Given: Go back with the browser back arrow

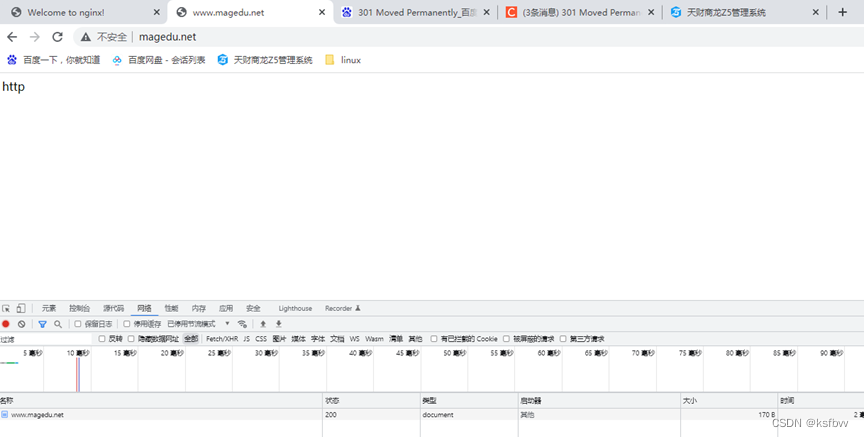Looking at the screenshot, I should pyautogui.click(x=12, y=37).
